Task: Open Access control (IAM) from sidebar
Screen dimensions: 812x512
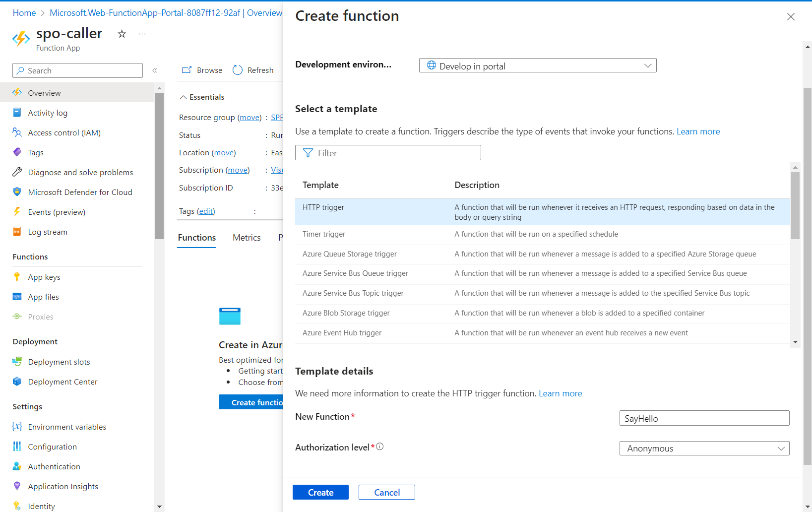Action: click(x=64, y=132)
